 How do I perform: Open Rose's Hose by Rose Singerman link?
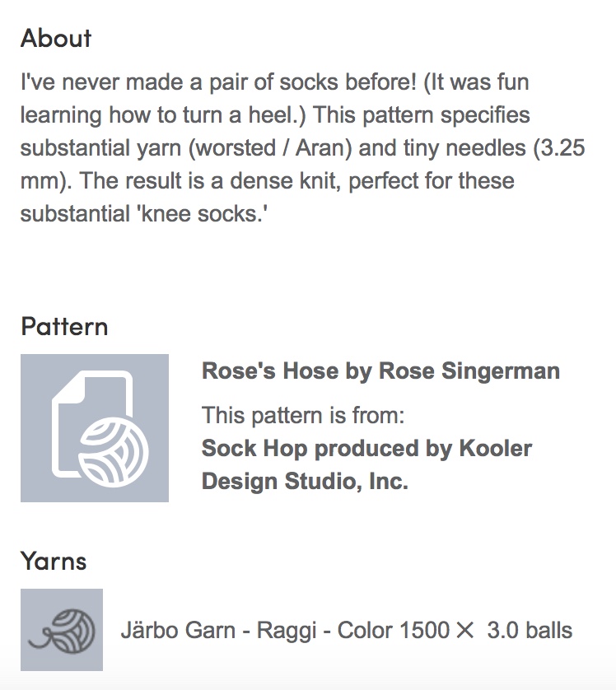[380, 371]
